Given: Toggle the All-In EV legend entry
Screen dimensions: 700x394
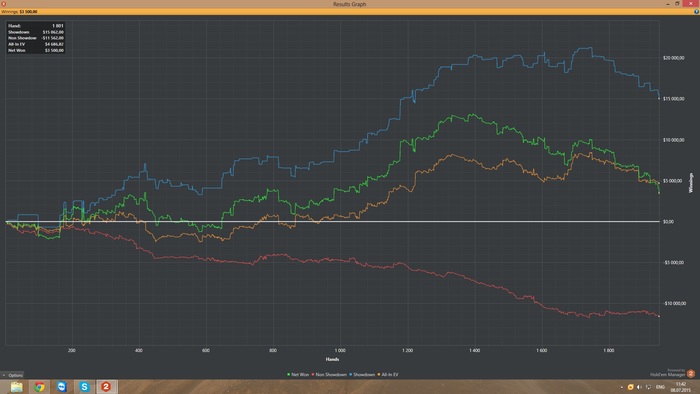Looking at the screenshot, I should click(388, 375).
